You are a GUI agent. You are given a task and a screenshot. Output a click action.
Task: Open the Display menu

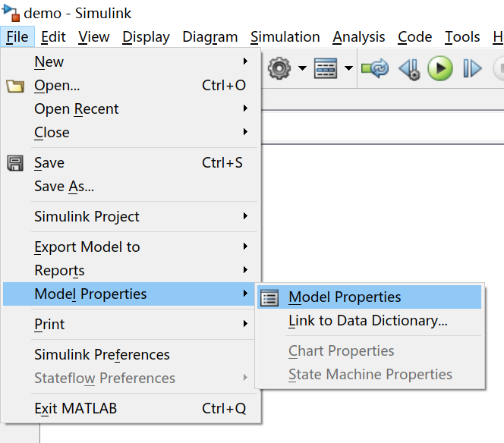click(146, 36)
